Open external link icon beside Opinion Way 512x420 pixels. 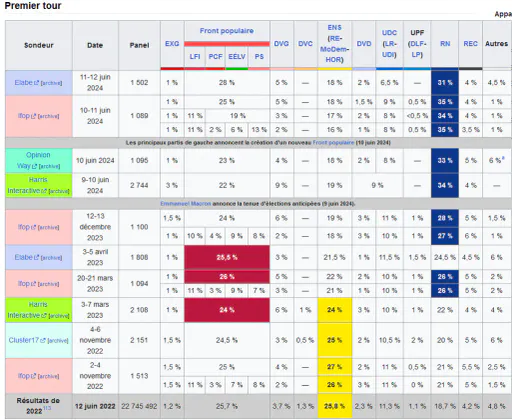[34, 166]
